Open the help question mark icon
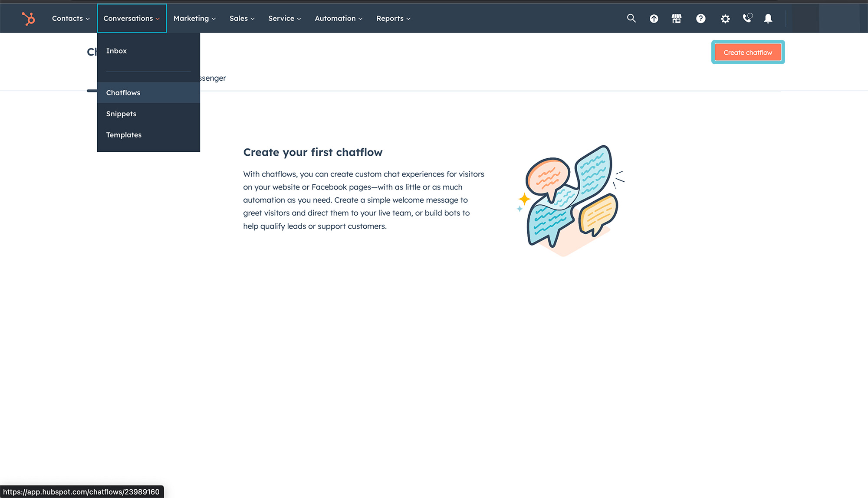The width and height of the screenshot is (868, 498). (x=701, y=18)
